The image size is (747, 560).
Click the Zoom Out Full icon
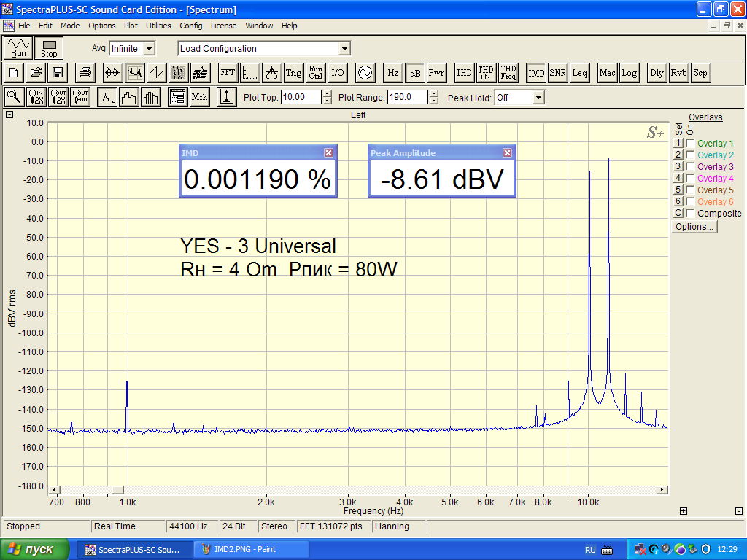click(80, 96)
